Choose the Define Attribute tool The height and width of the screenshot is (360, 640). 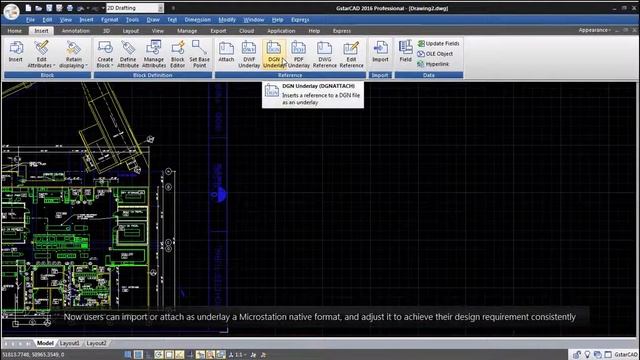click(128, 54)
